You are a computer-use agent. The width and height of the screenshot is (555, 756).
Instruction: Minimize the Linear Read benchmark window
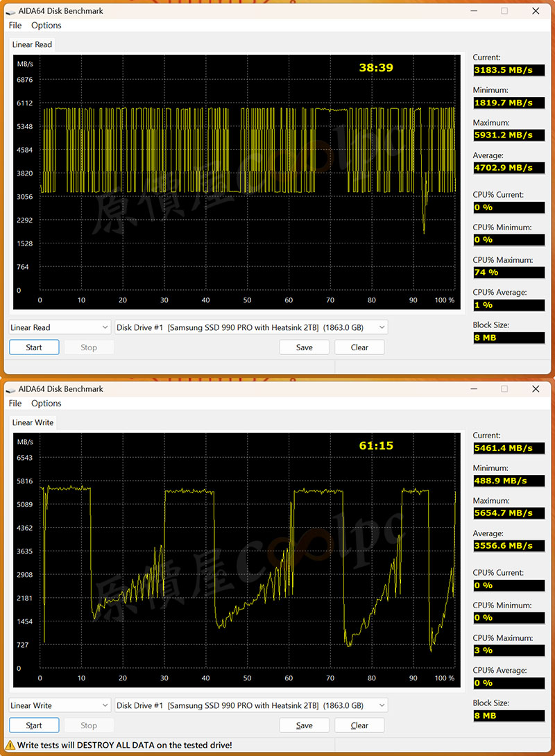474,10
